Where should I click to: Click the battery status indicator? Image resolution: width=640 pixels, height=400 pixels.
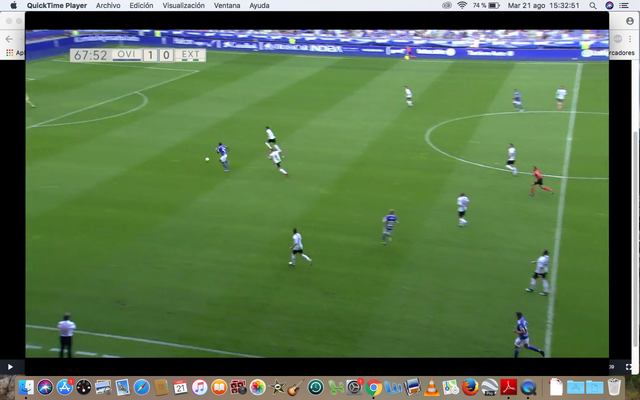[486, 5]
